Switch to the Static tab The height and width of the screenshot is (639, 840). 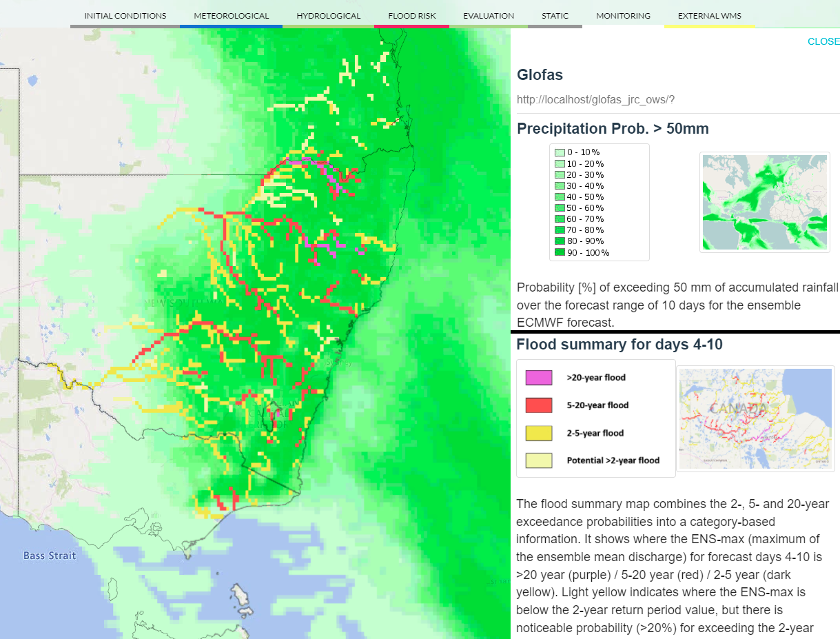tap(555, 15)
